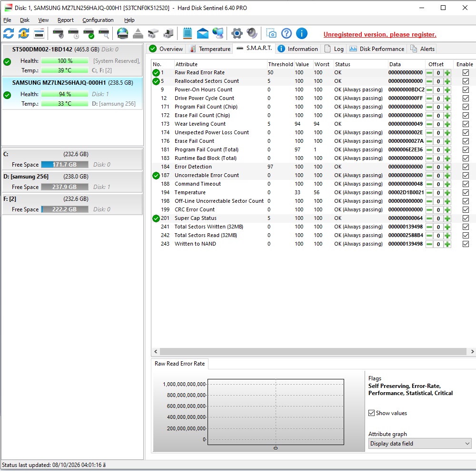Switch to the Overview tab

click(166, 49)
